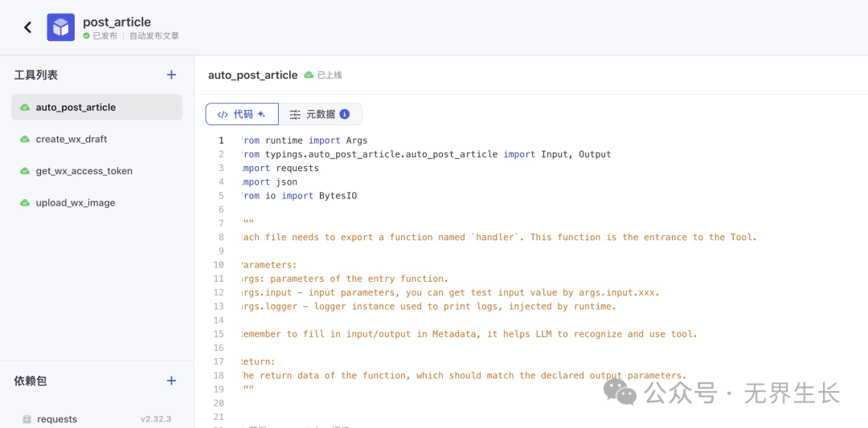
Task: Open the get_wx_access_token tool
Action: [x=84, y=171]
